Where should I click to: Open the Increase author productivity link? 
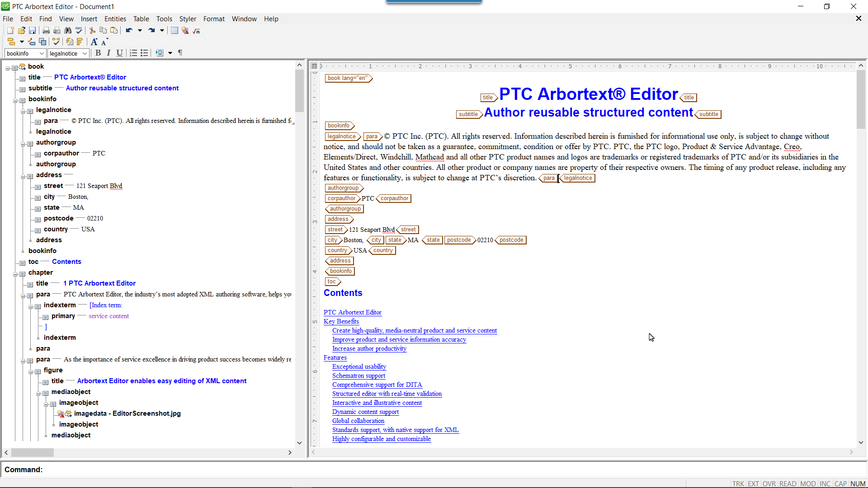369,348
